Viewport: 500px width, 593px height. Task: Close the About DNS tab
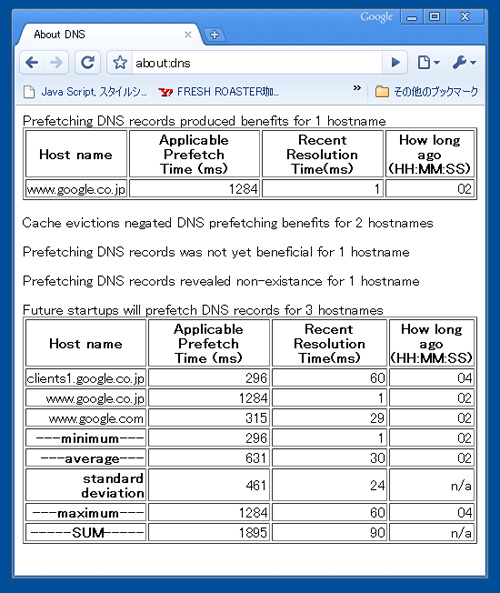tap(188, 35)
